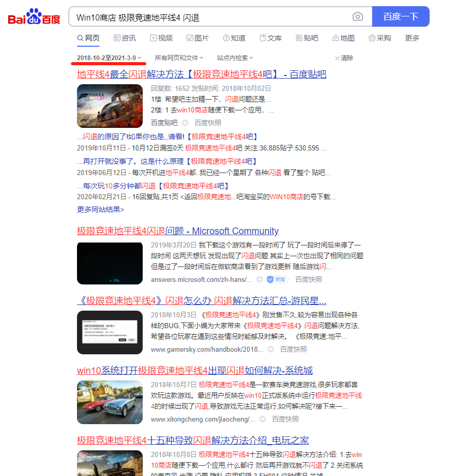
Task: Click the 保障 shield badge
Action: point(277,279)
